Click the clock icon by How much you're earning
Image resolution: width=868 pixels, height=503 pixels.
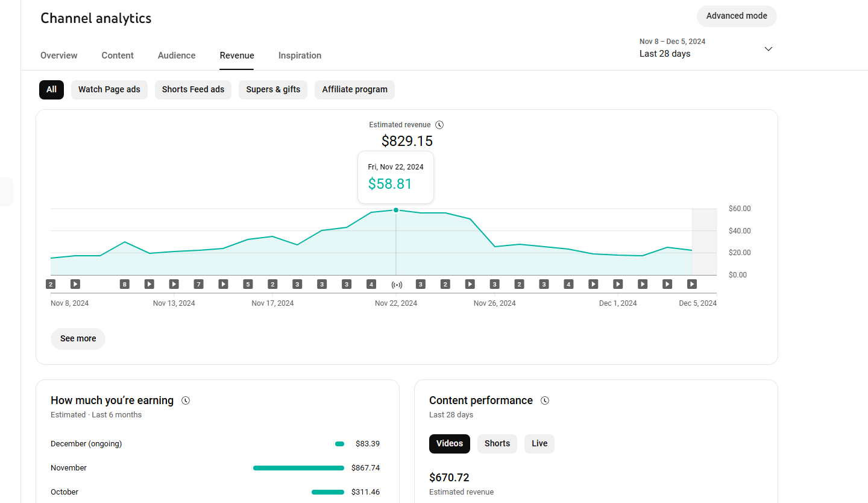pos(186,400)
